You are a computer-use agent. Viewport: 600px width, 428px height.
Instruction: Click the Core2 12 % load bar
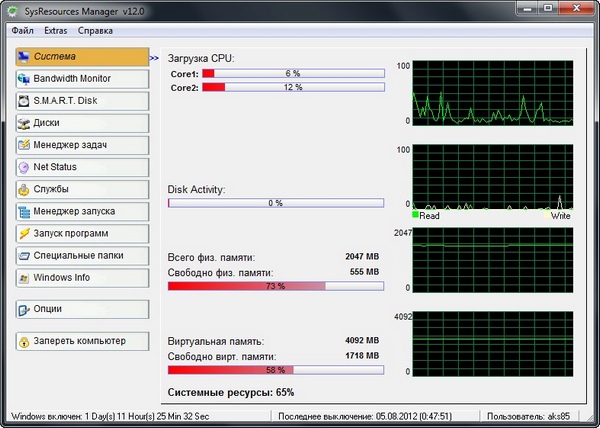[293, 87]
